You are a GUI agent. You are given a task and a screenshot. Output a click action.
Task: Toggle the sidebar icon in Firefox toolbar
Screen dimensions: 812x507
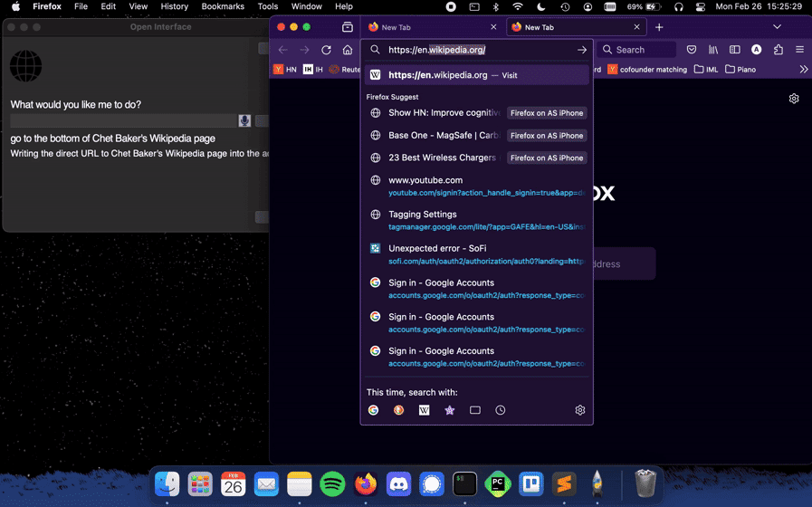(x=734, y=50)
